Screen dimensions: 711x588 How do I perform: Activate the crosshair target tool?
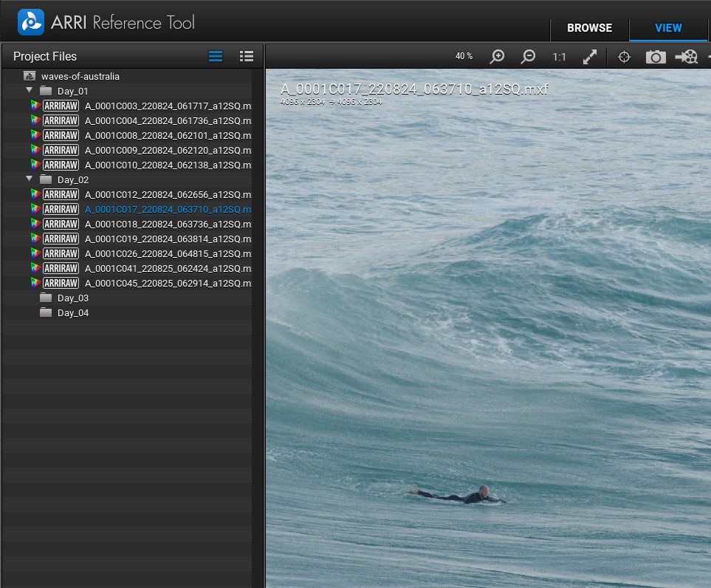(x=624, y=57)
